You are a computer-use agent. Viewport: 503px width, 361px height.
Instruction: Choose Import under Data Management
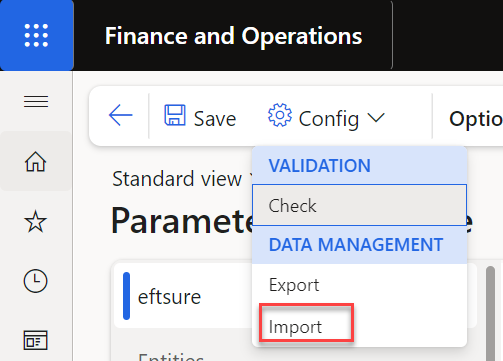(x=359, y=326)
